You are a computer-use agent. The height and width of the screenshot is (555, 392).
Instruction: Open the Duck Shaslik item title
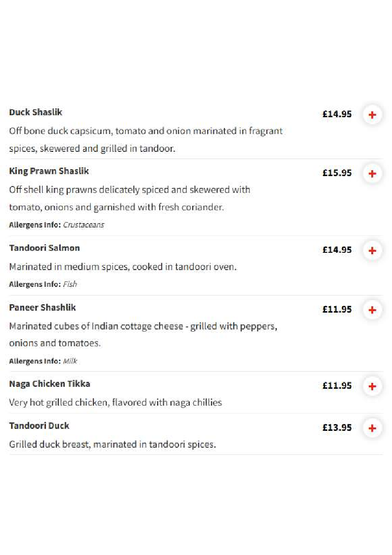point(36,112)
